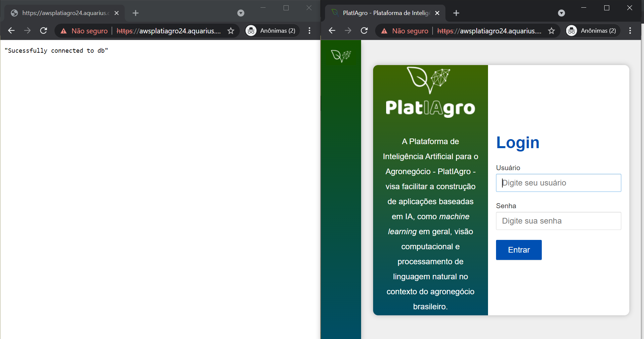This screenshot has width=644, height=339.
Task: Click 'Não seguro' warning in left window
Action: coord(84,31)
